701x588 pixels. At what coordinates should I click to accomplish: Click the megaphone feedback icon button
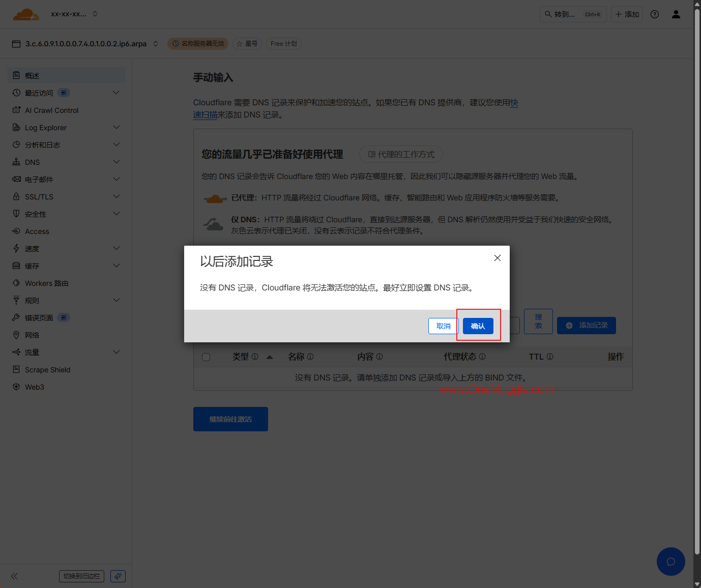tap(118, 576)
